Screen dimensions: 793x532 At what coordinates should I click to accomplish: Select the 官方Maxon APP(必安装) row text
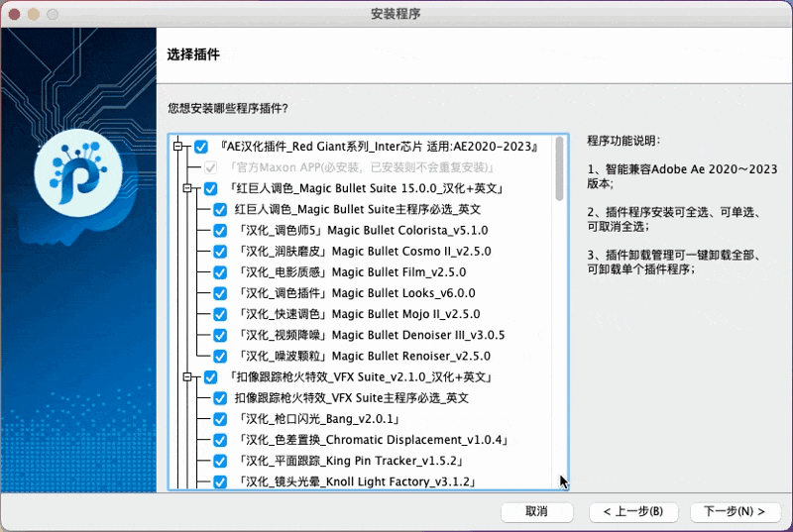tap(361, 167)
